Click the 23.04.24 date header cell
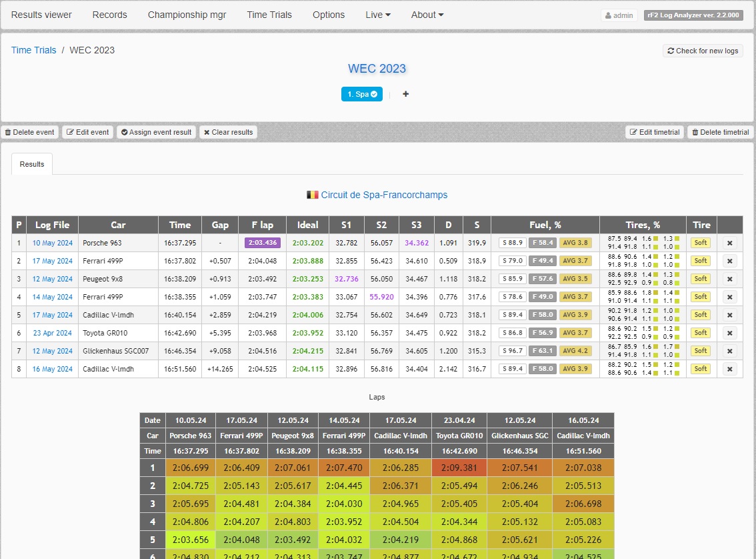This screenshot has height=559, width=756. (x=459, y=420)
